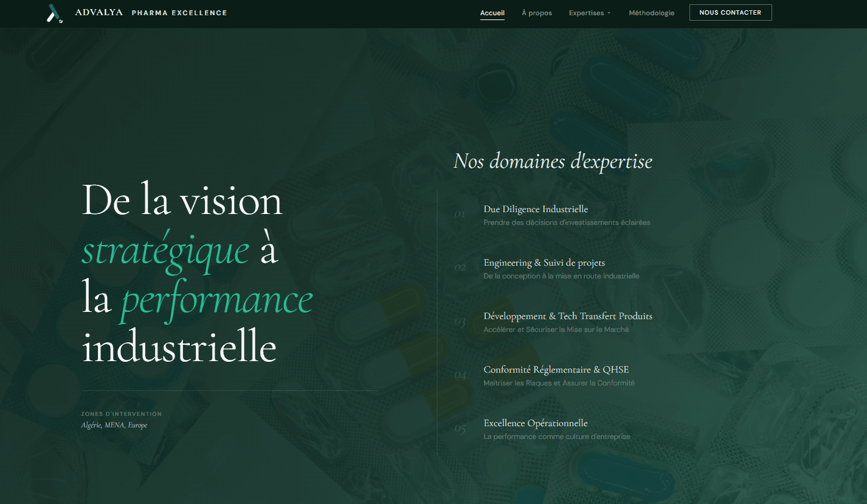Click the number 04 beside Conformité Réglementaire
This screenshot has width=867, height=504.
click(460, 375)
